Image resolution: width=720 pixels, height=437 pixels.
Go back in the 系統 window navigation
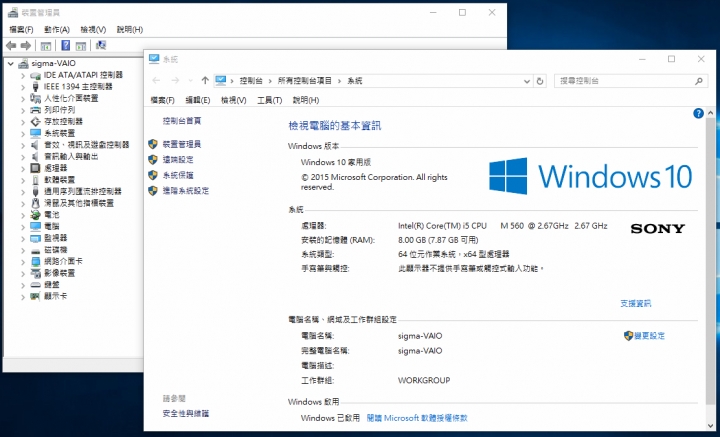156,80
